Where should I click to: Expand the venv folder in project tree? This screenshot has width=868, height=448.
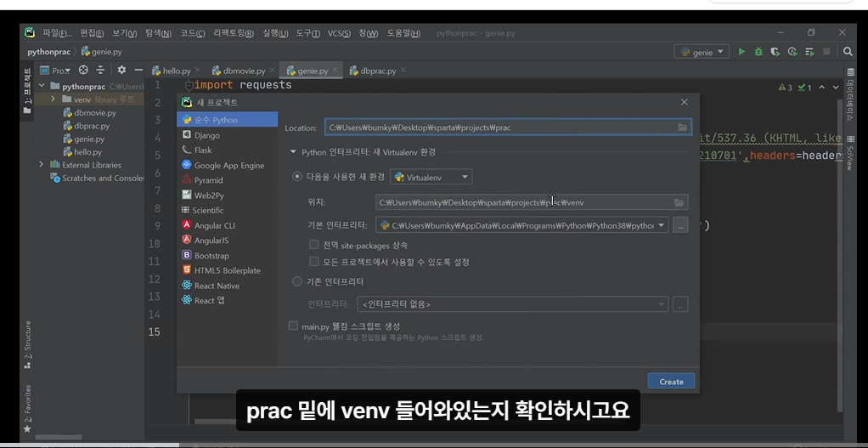click(53, 99)
